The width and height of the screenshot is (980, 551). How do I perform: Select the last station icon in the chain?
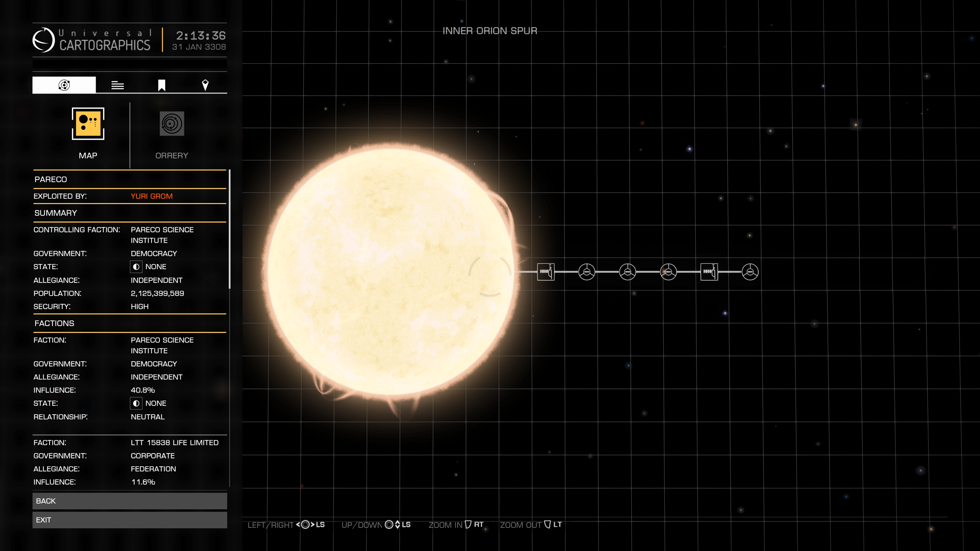[x=750, y=272]
